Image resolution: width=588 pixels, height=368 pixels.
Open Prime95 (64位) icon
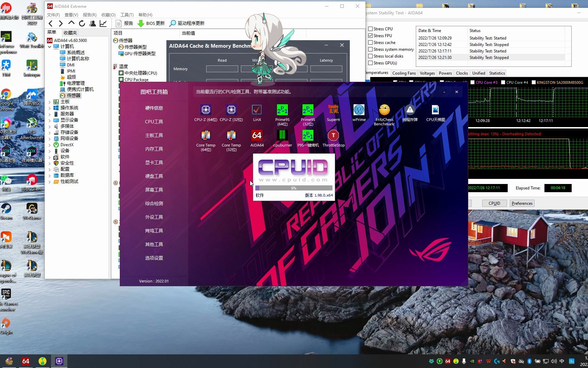coord(282,115)
